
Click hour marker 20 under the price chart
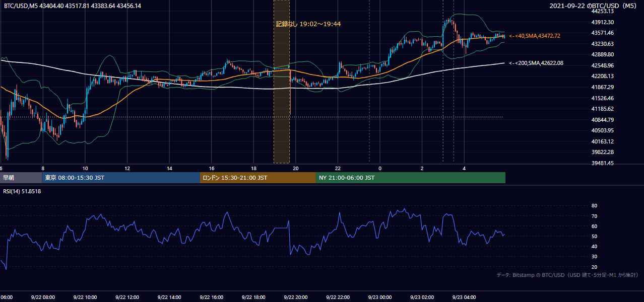(296, 168)
